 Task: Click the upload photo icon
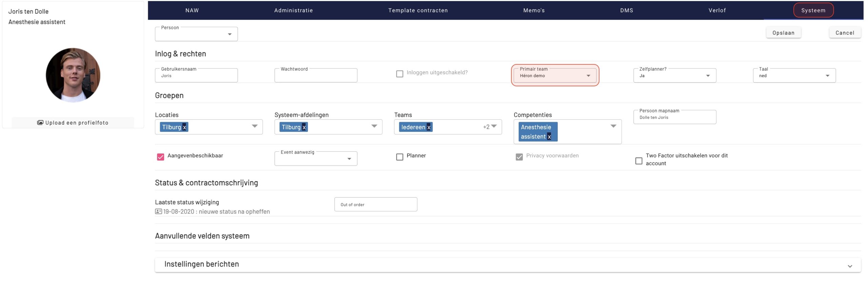pos(40,122)
